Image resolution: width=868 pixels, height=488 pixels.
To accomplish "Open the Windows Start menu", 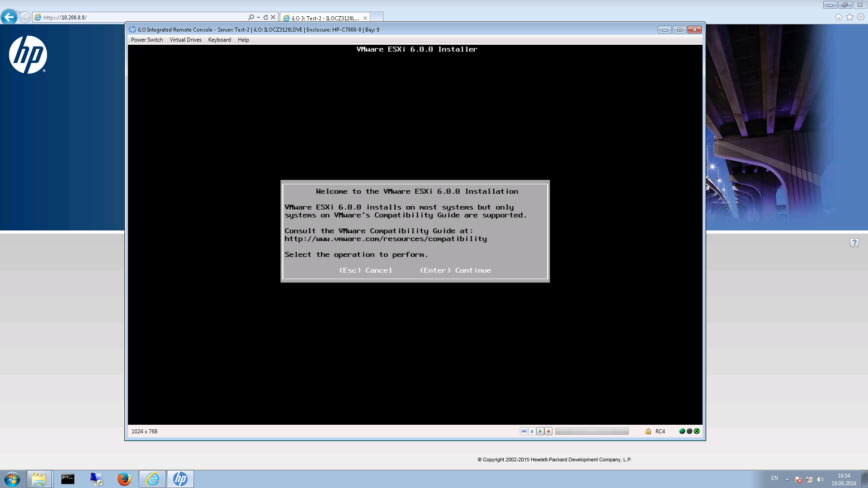I will 12,479.
